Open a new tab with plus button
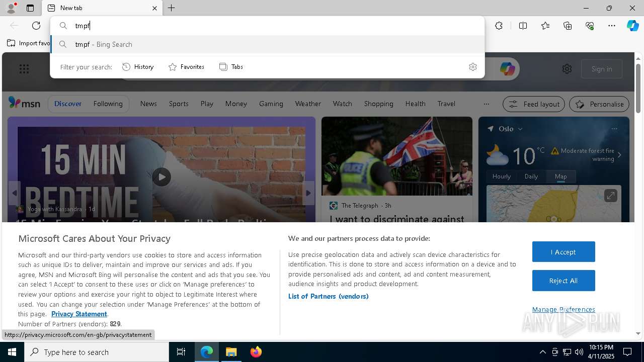This screenshot has width=644, height=362. (x=172, y=8)
